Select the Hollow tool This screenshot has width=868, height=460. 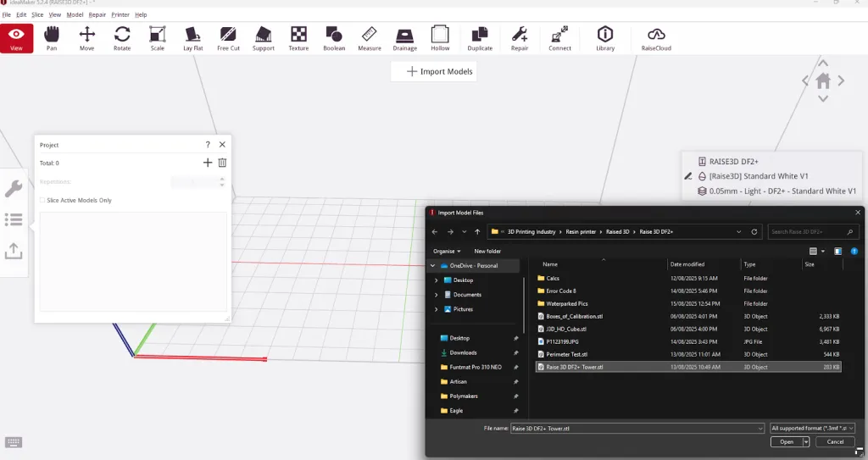pyautogui.click(x=440, y=38)
